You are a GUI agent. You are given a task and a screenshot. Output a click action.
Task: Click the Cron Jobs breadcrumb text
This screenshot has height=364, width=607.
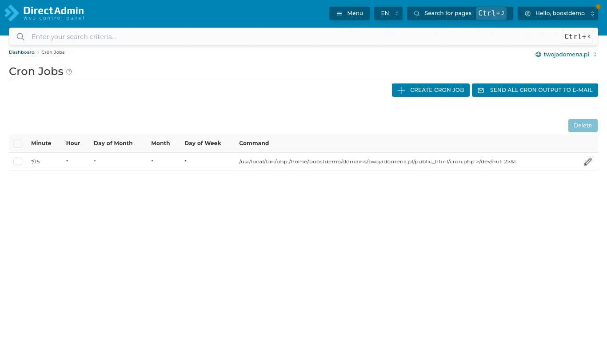53,52
